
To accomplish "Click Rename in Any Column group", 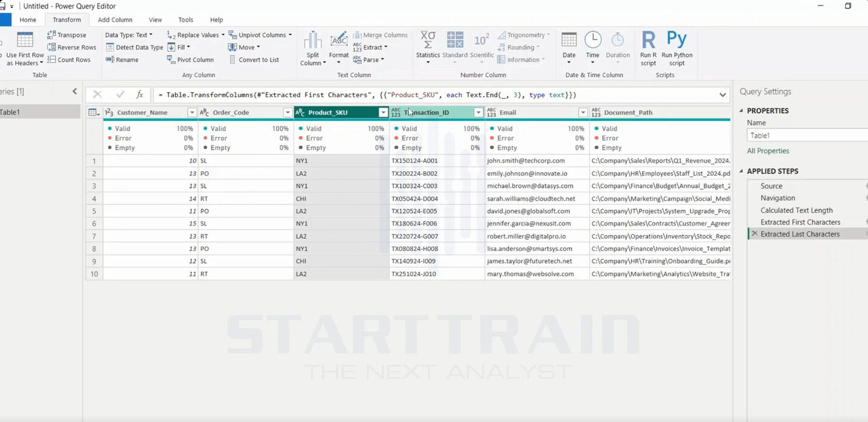I will (122, 60).
